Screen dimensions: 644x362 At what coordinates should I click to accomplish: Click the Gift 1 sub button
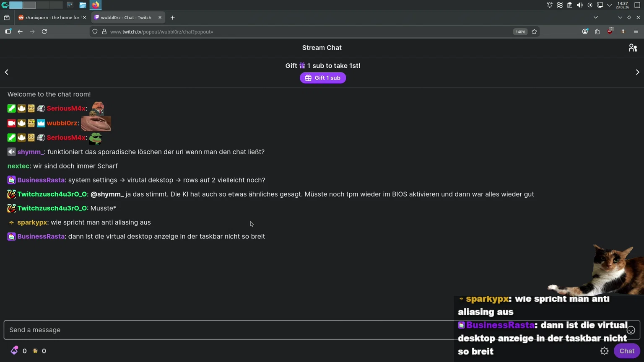(x=322, y=78)
